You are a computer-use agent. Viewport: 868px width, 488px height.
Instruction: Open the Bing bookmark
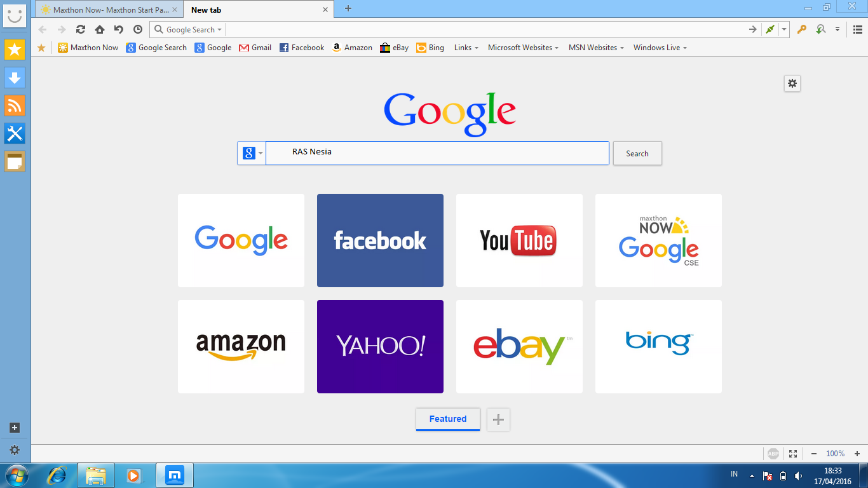(430, 48)
